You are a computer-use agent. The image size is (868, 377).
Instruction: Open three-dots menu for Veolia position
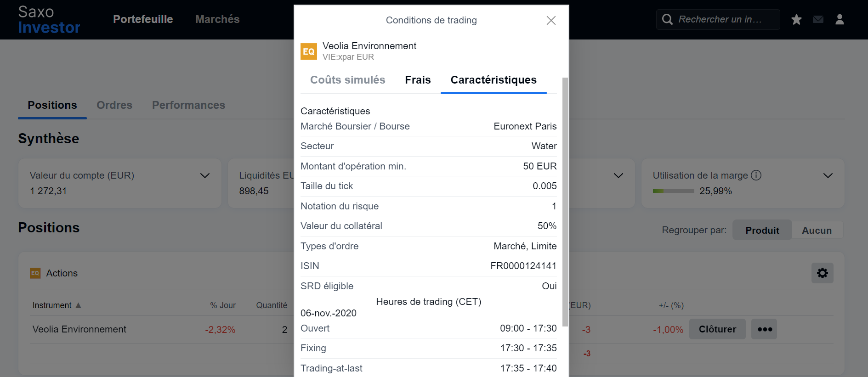click(764, 329)
